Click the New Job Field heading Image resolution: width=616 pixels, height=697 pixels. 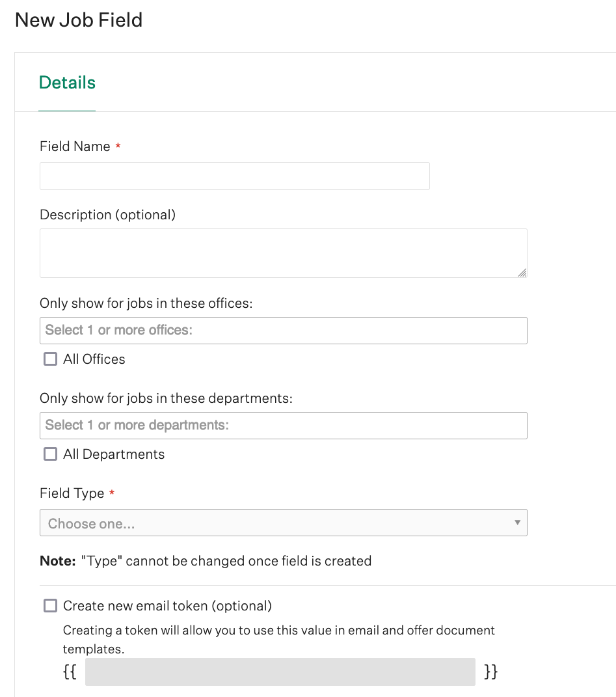pos(78,20)
